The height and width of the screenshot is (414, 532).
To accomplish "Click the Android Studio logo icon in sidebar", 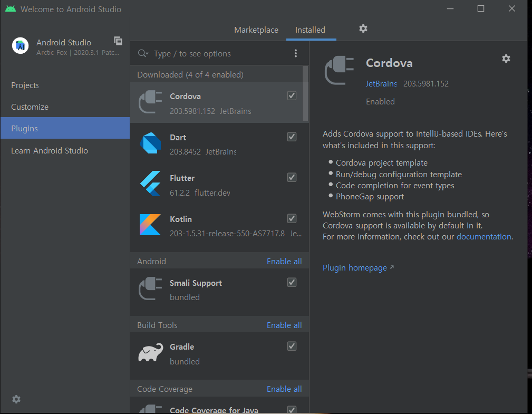I will [x=21, y=45].
